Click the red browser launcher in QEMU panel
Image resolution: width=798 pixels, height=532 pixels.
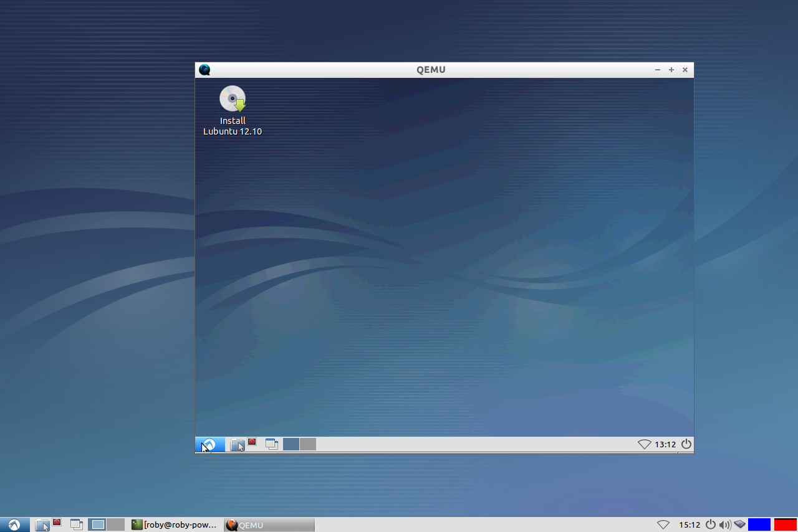click(252, 442)
